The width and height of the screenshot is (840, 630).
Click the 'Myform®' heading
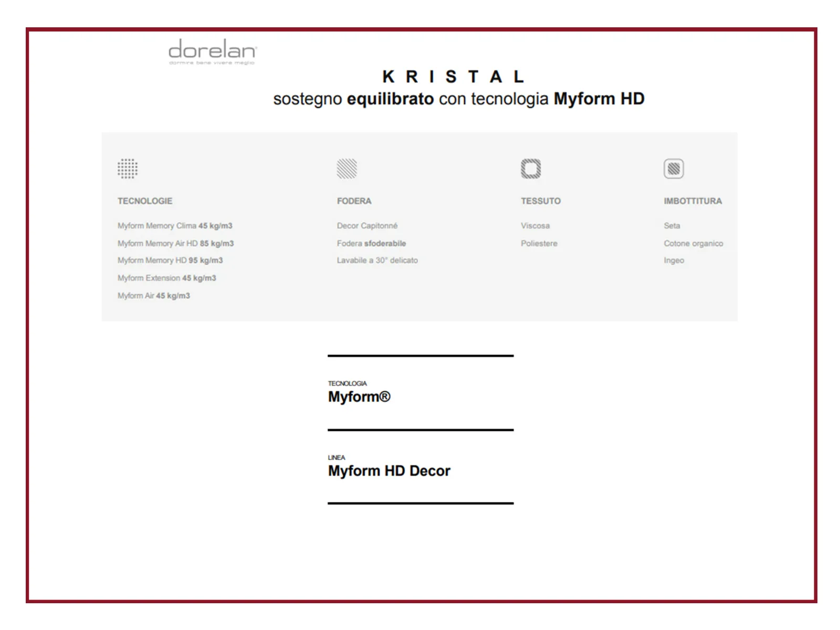359,397
